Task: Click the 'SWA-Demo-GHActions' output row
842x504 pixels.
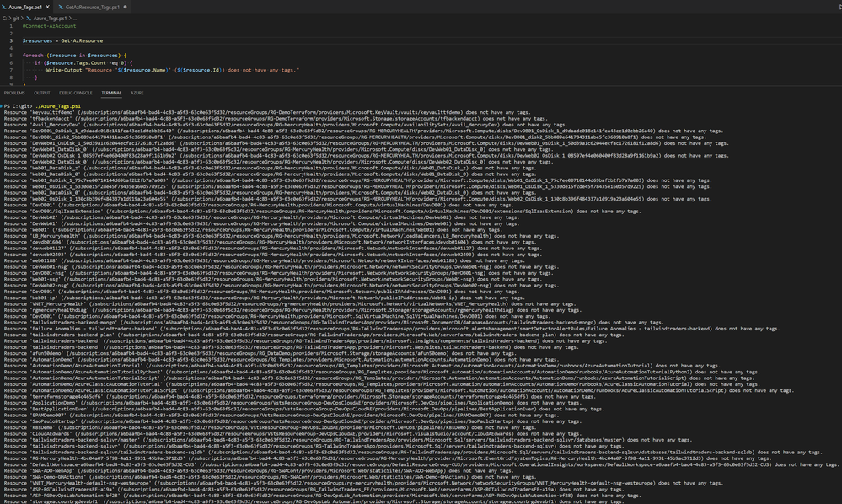Action: pyautogui.click(x=270, y=477)
